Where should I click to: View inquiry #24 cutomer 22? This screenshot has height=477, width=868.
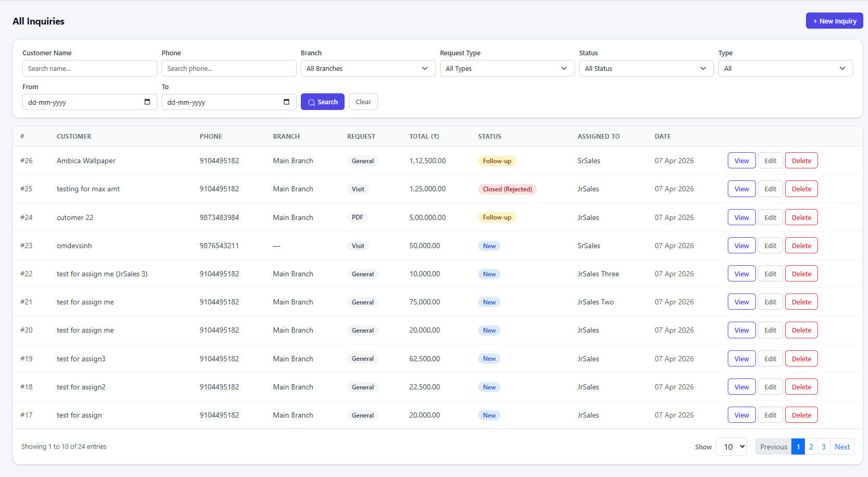click(741, 217)
